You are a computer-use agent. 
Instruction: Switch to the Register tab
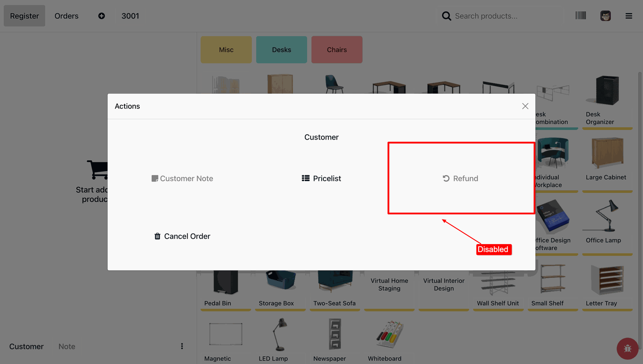(x=24, y=16)
